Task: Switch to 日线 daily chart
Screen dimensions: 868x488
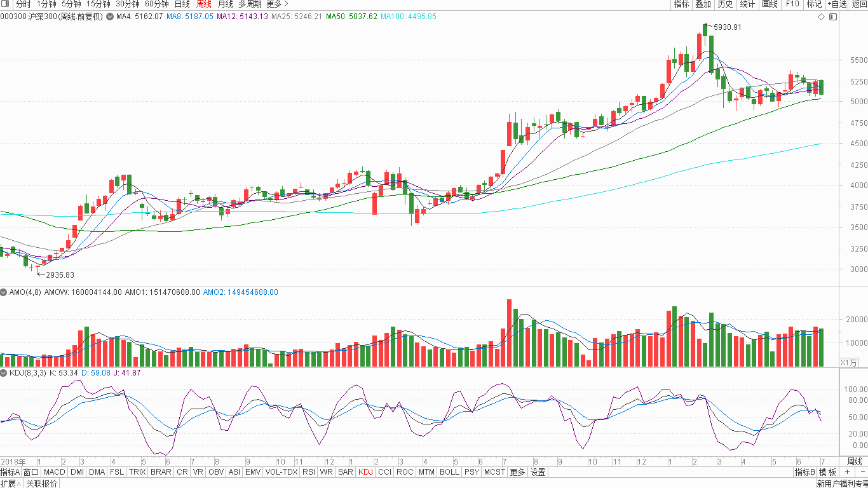Action: pos(182,4)
